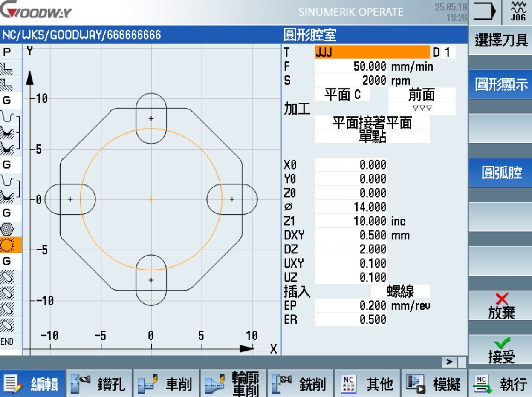Click 放棄 cancel softkey
Viewport: 532px width, 397px height.
click(500, 306)
